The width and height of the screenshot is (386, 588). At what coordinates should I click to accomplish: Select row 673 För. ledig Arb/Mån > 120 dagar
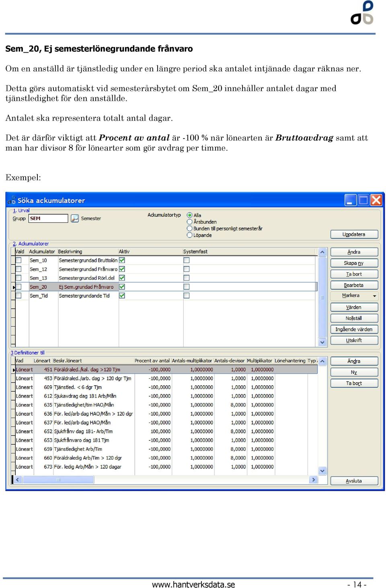pyautogui.click(x=165, y=467)
